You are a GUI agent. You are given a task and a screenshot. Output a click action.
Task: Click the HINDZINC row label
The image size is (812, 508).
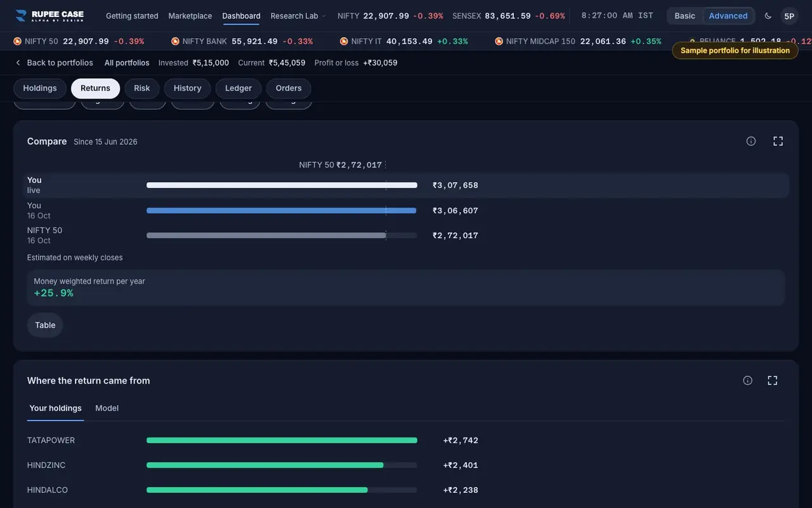pyautogui.click(x=46, y=465)
